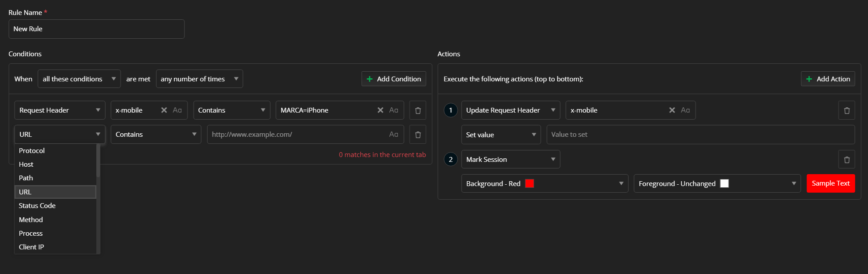
Task: Toggle case sensitivity in URL value field
Action: (x=394, y=135)
